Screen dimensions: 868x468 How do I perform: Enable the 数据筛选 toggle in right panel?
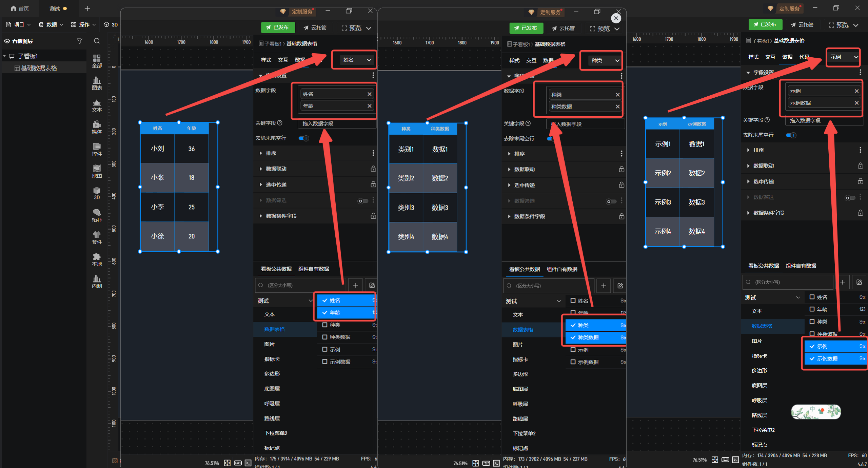click(850, 198)
